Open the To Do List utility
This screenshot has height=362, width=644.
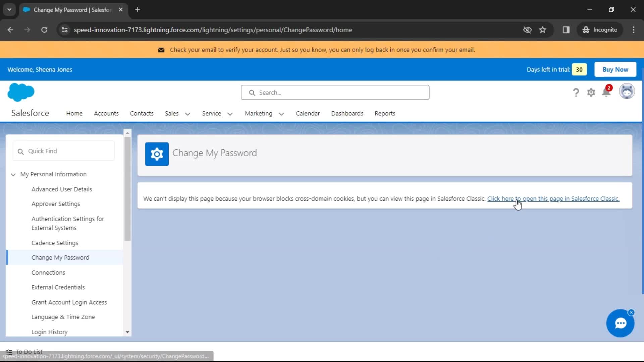coord(24,352)
